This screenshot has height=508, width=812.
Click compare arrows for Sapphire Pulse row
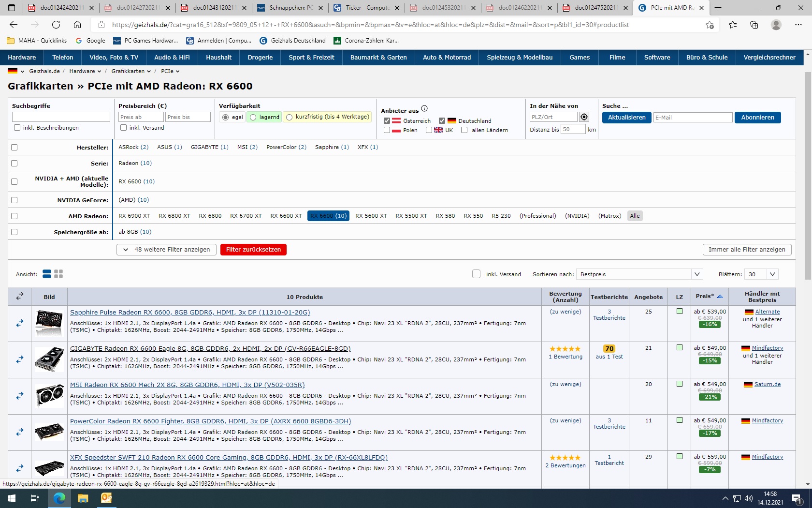[x=20, y=323]
